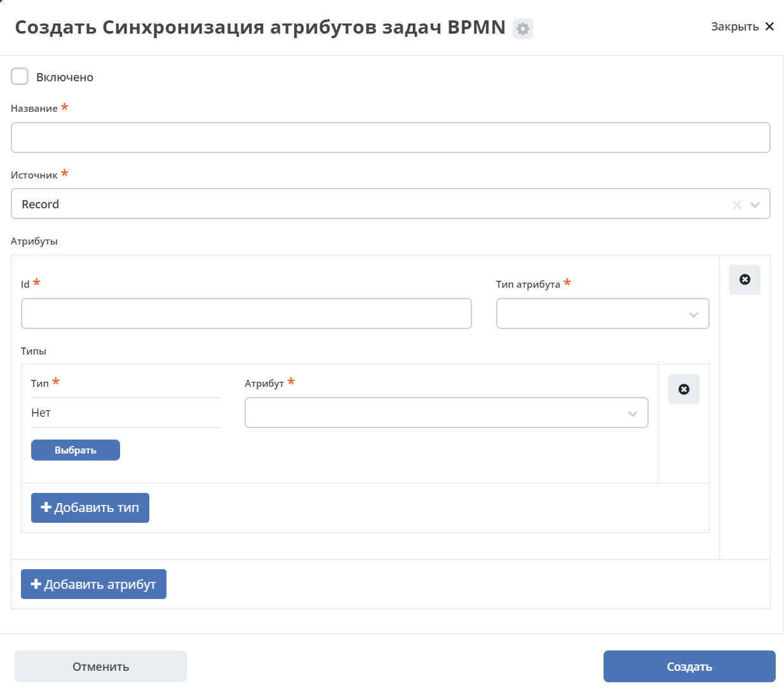Remove the attribute row with outer X icon

point(745,279)
